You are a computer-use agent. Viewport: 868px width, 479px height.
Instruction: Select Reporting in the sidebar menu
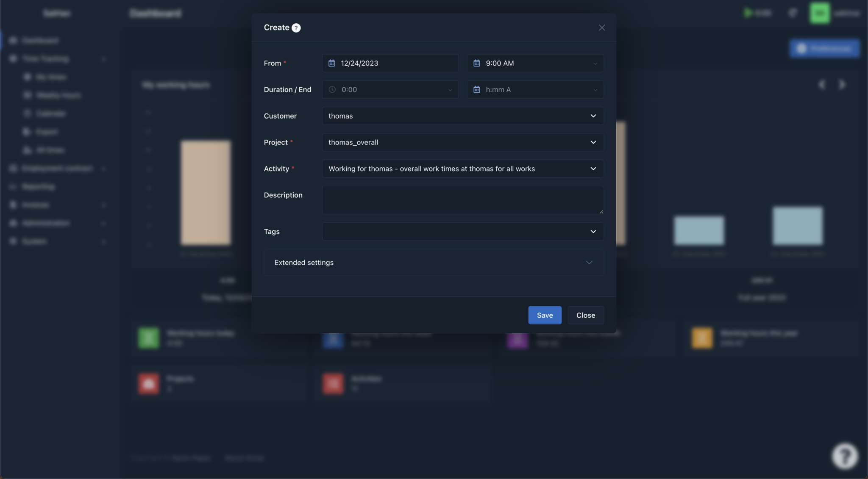pyautogui.click(x=38, y=186)
